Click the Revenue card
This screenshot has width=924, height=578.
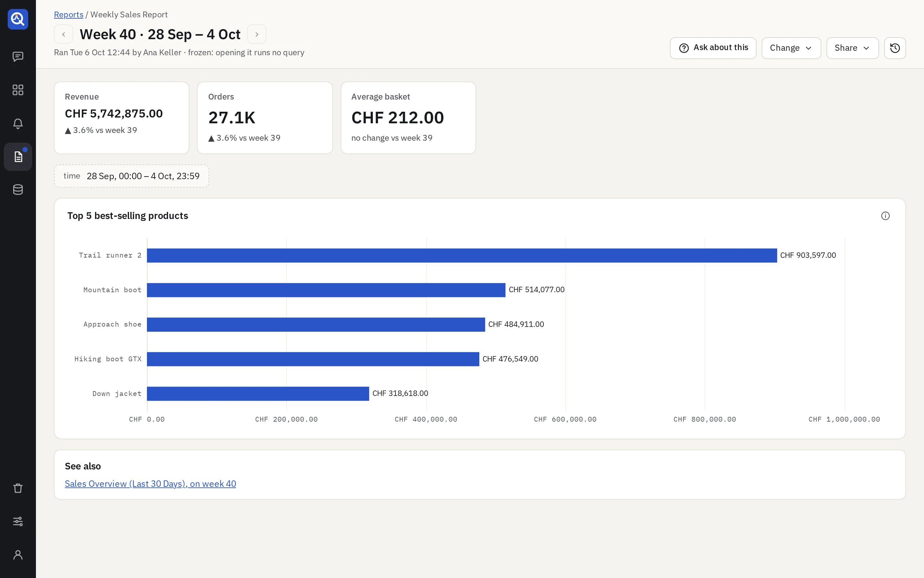click(121, 118)
